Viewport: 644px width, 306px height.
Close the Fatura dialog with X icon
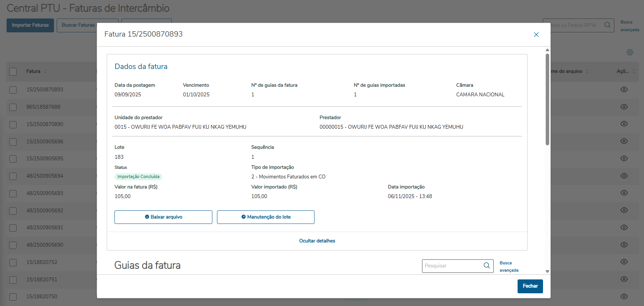pos(536,35)
